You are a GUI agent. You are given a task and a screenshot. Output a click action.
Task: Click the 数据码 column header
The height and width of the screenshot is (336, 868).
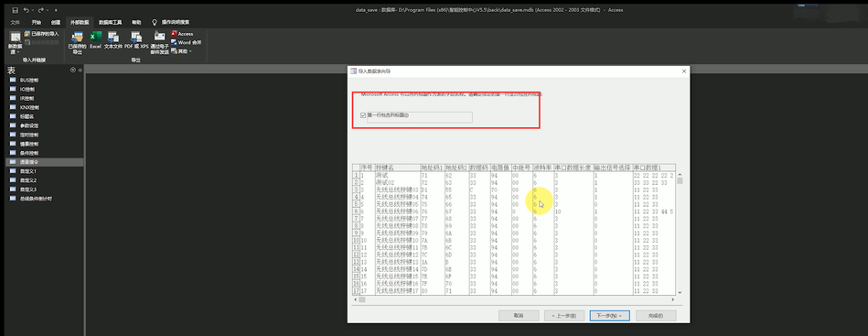tap(479, 168)
